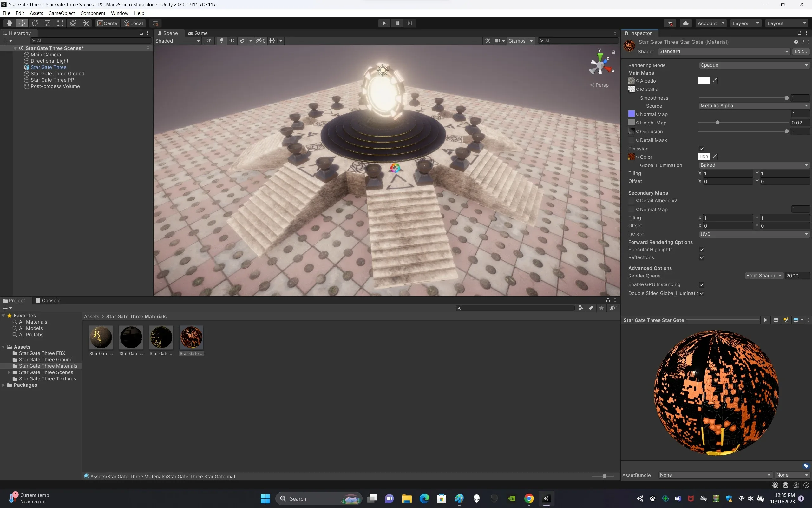Open UV Set dropdown
812x508 pixels.
pos(754,234)
